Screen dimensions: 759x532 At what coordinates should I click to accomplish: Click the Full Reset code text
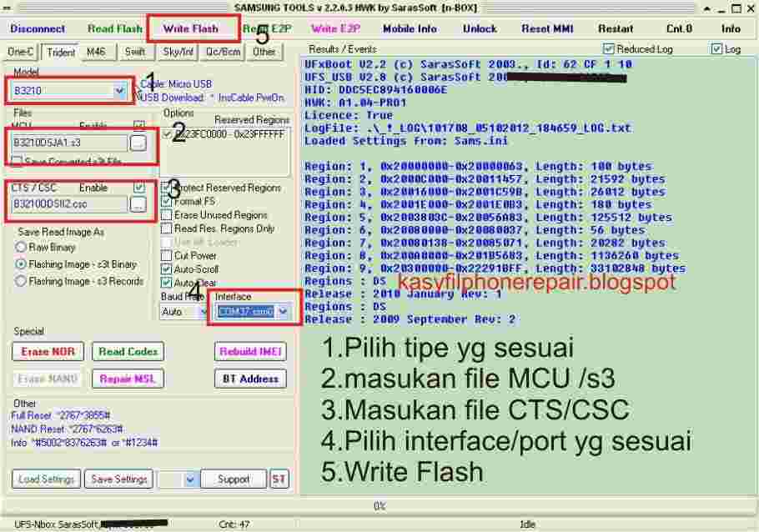tap(61, 415)
